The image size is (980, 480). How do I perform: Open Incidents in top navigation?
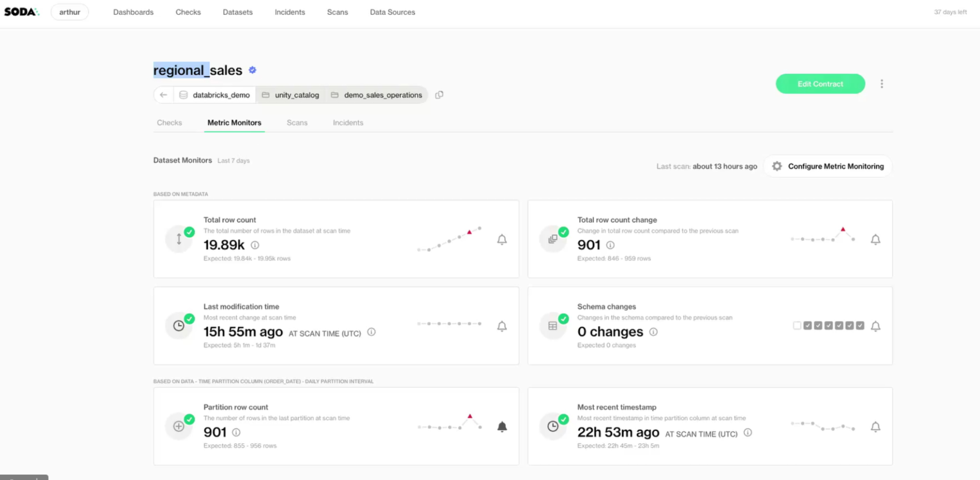(290, 12)
